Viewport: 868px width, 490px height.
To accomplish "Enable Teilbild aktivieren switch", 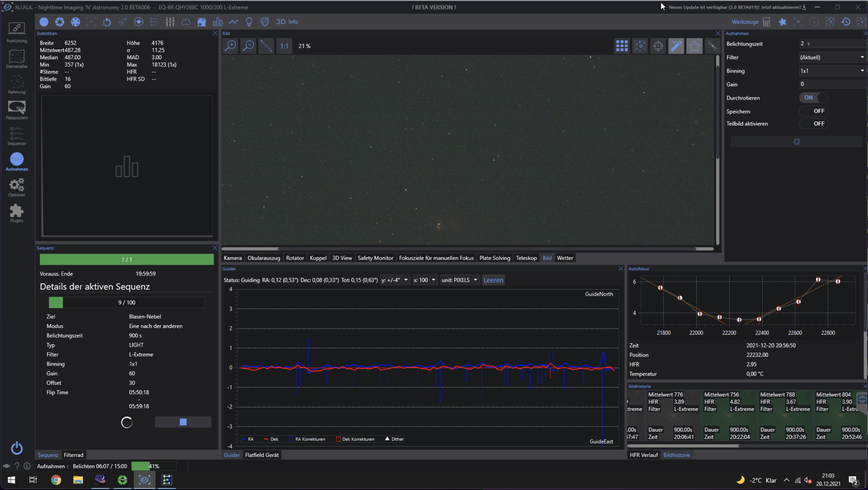I will pyautogui.click(x=814, y=123).
